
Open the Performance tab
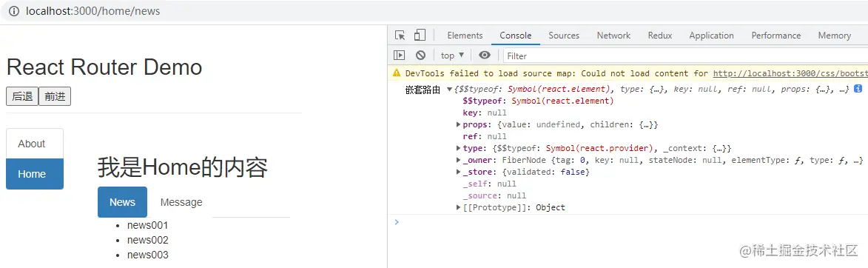[x=776, y=36]
